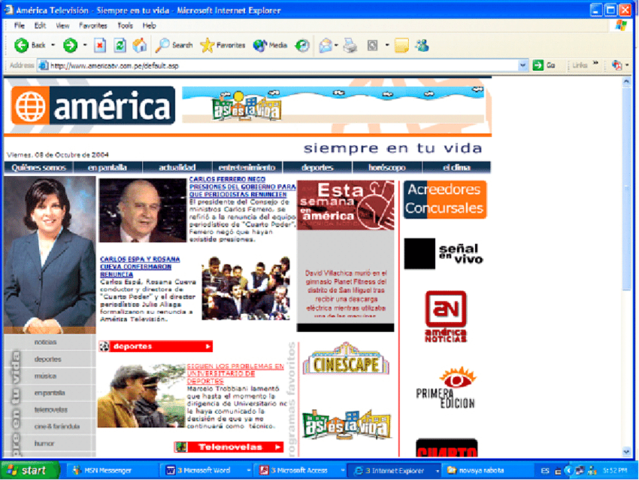Expand the Mail button dropdown arrow

coord(336,45)
